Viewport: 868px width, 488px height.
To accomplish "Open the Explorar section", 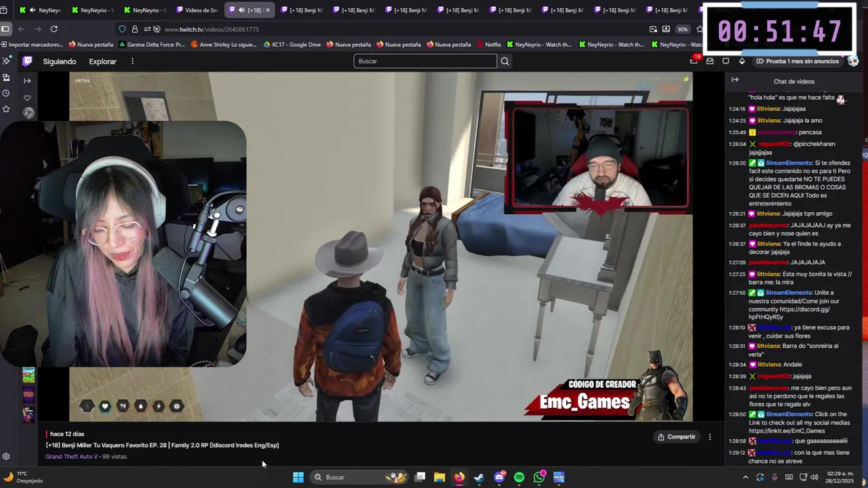I will pyautogui.click(x=102, y=61).
